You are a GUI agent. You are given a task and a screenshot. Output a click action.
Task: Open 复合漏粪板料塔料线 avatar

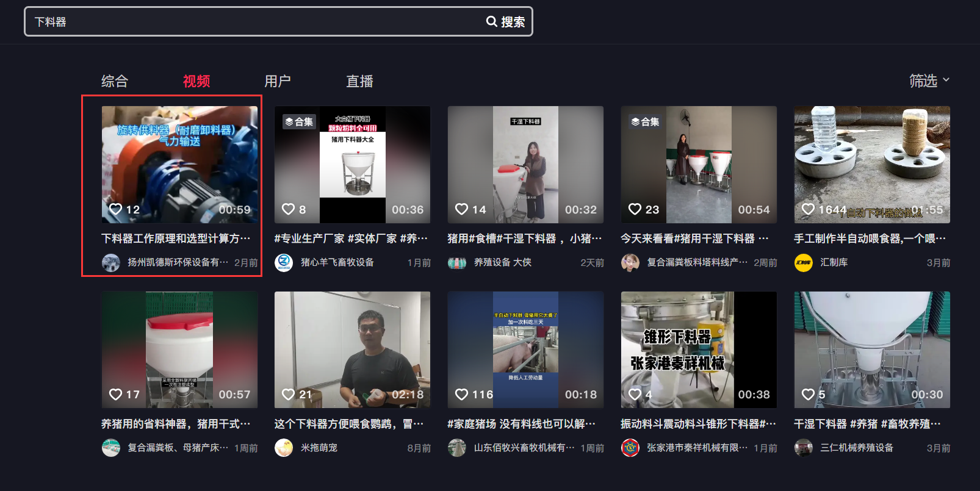[630, 263]
